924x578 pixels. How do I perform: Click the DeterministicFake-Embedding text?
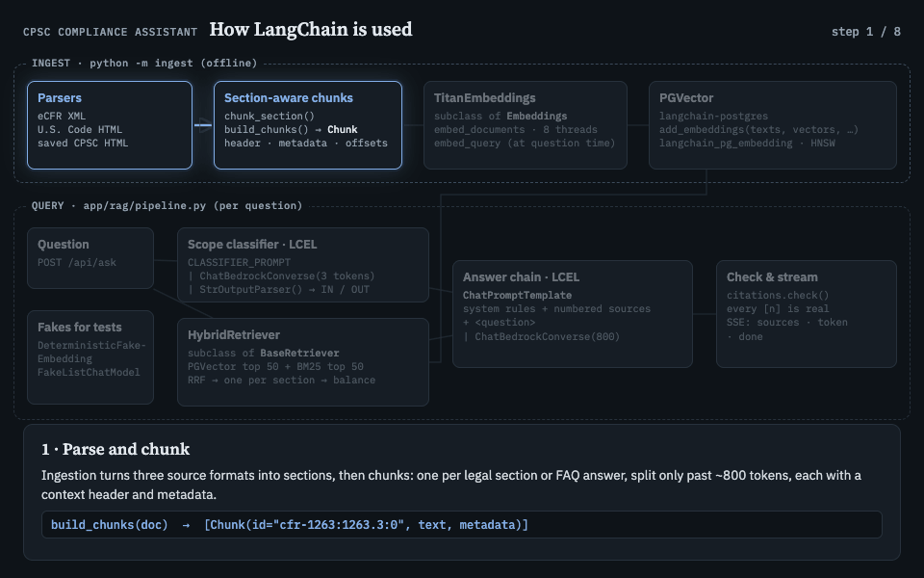point(91,353)
